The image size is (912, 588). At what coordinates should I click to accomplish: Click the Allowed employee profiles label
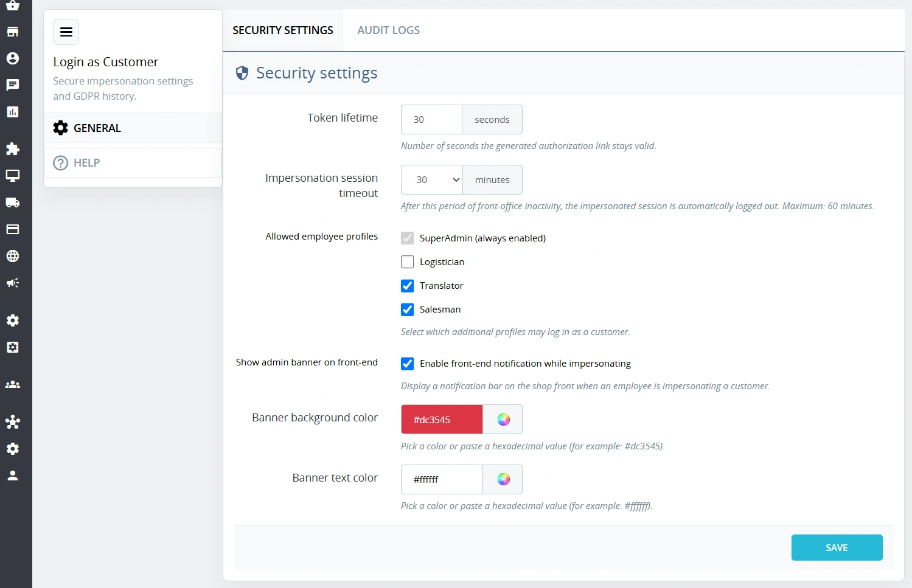pyautogui.click(x=322, y=237)
